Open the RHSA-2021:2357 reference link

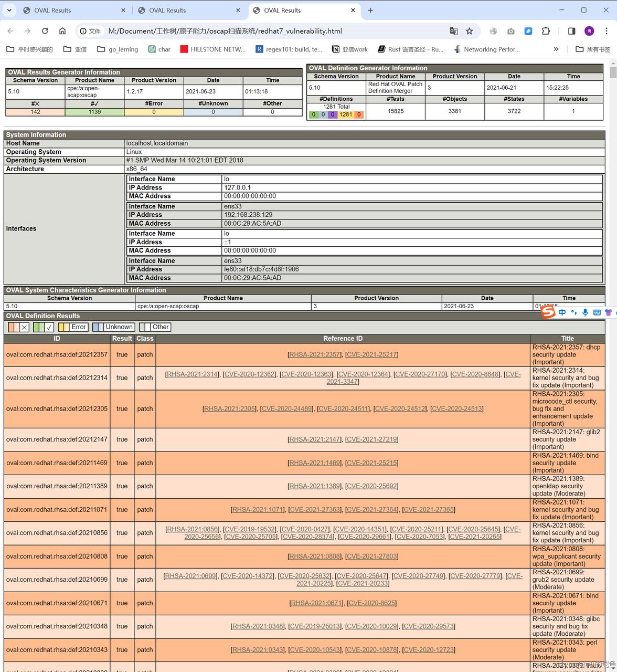coord(315,354)
